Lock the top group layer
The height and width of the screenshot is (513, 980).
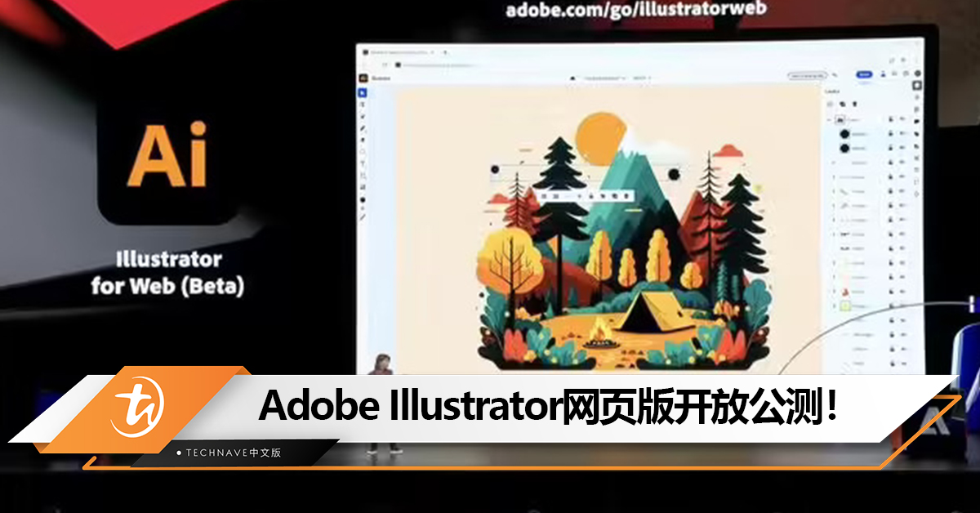click(x=890, y=118)
